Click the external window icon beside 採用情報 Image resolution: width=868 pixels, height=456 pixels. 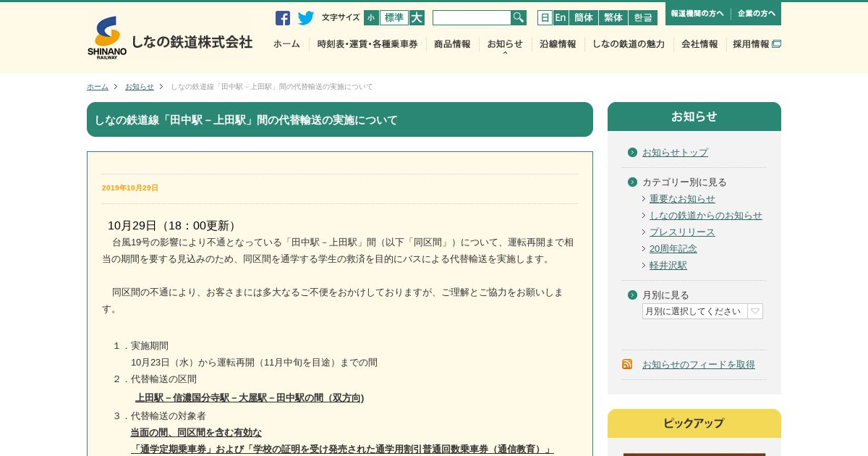[777, 44]
